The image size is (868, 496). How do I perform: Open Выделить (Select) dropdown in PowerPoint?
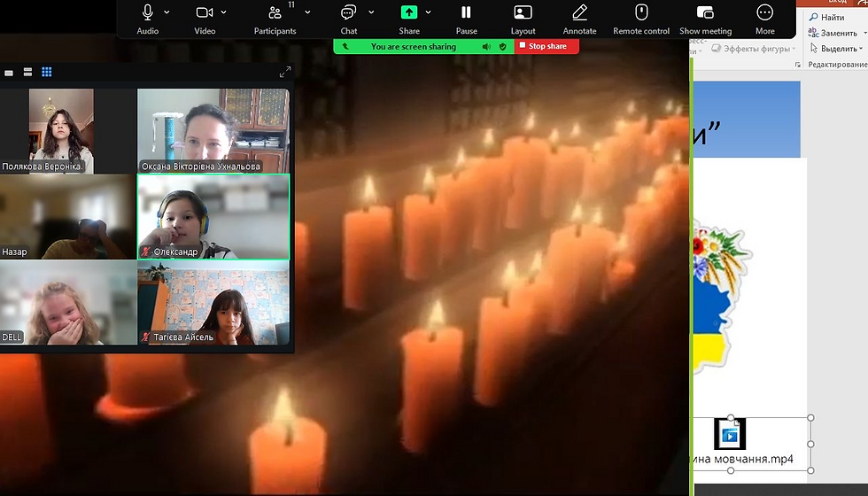[836, 49]
